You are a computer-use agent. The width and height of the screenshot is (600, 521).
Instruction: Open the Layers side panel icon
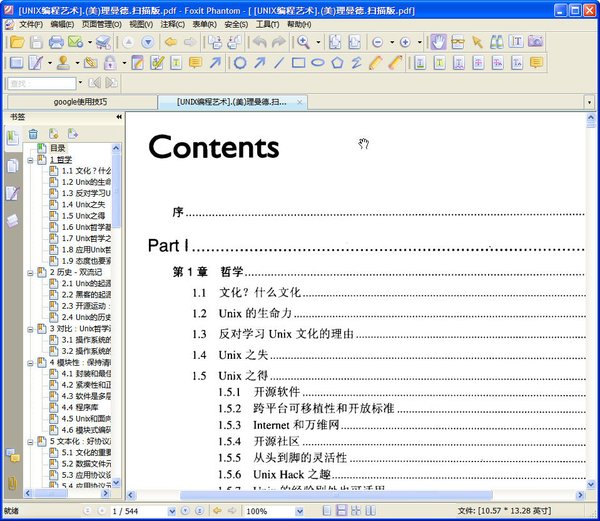[12, 220]
